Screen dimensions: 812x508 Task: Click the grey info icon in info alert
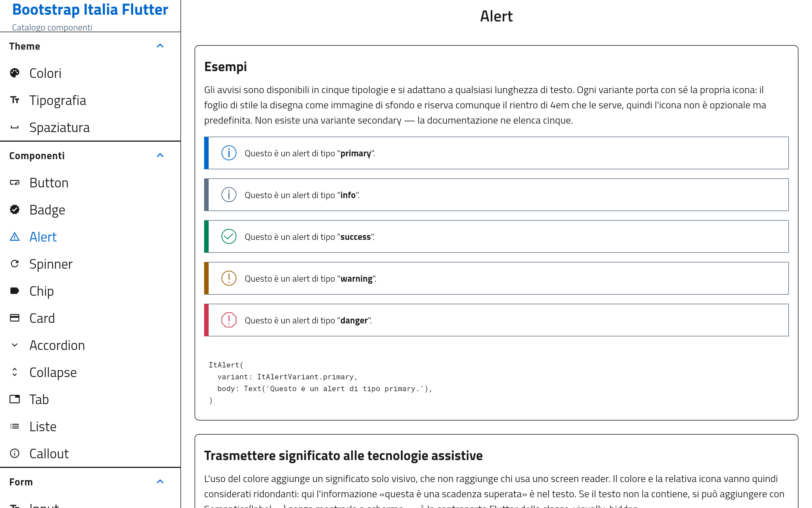[229, 195]
